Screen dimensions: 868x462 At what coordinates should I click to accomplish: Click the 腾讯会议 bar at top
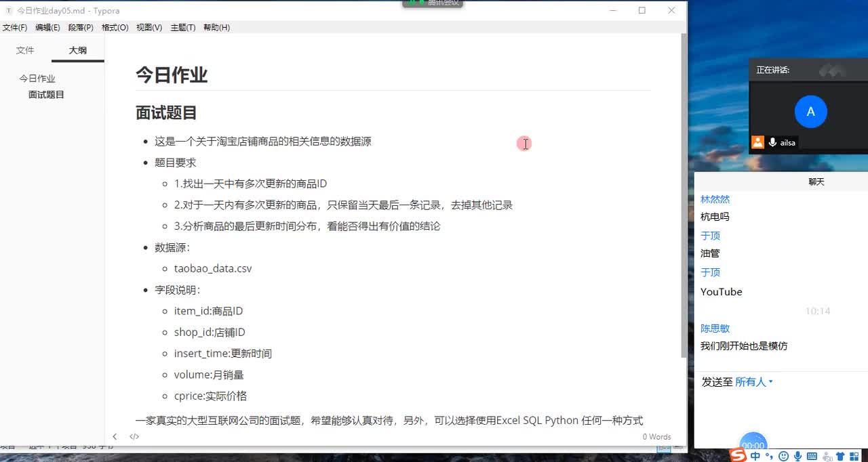[434, 3]
